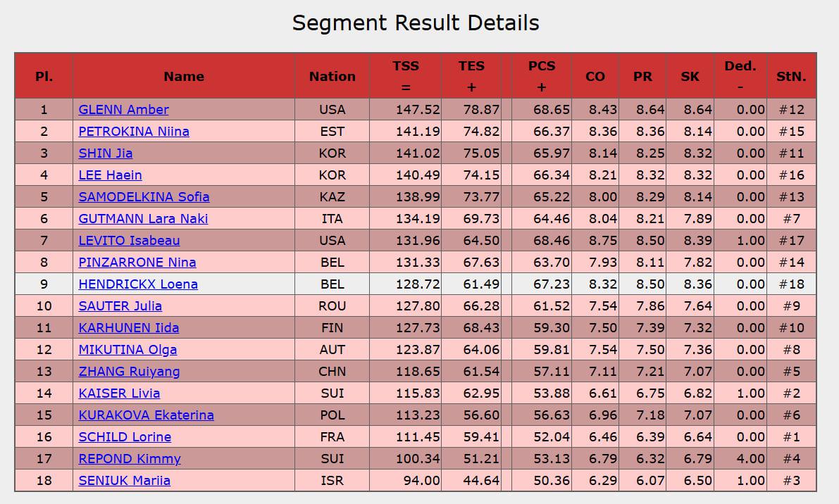The height and width of the screenshot is (504, 839).
Task: Open GLENN Amber's skater link
Action: (123, 110)
